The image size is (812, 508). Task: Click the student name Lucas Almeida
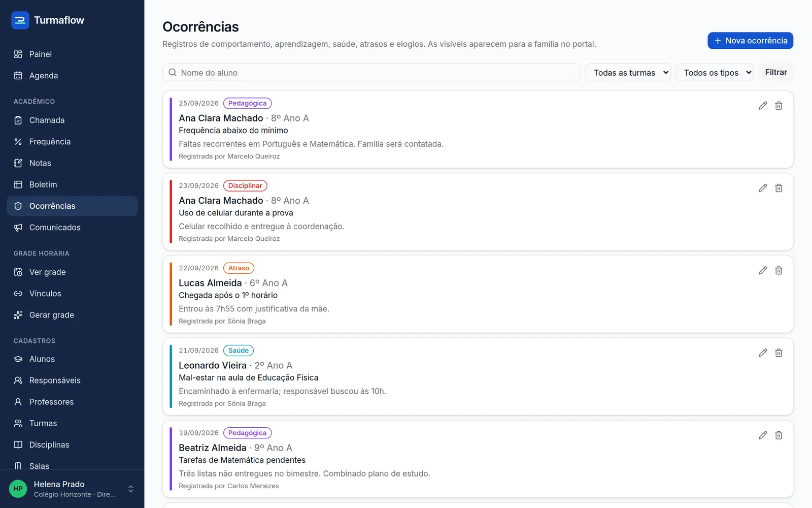pos(210,283)
